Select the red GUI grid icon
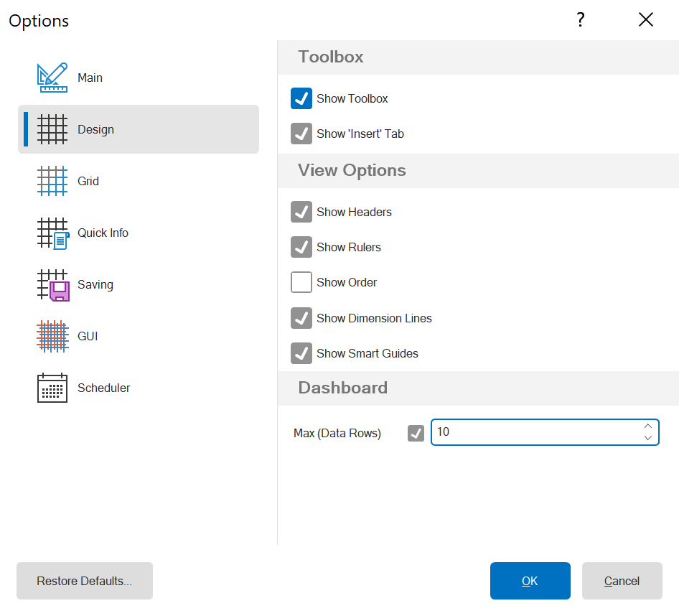Viewport: 679px width, 616px height. 52,336
